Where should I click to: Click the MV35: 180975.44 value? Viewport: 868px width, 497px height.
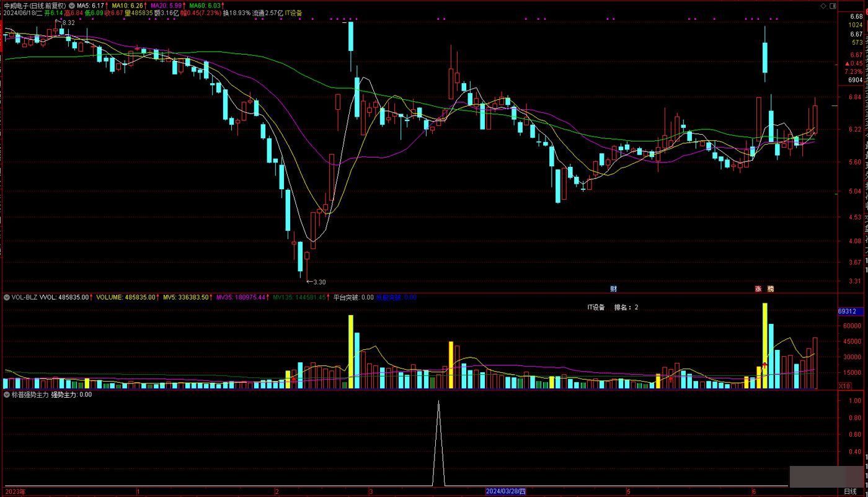241,297
